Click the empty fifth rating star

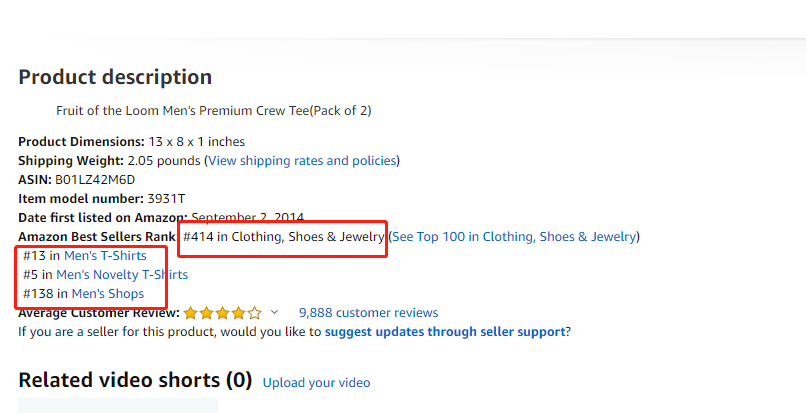[x=255, y=313]
